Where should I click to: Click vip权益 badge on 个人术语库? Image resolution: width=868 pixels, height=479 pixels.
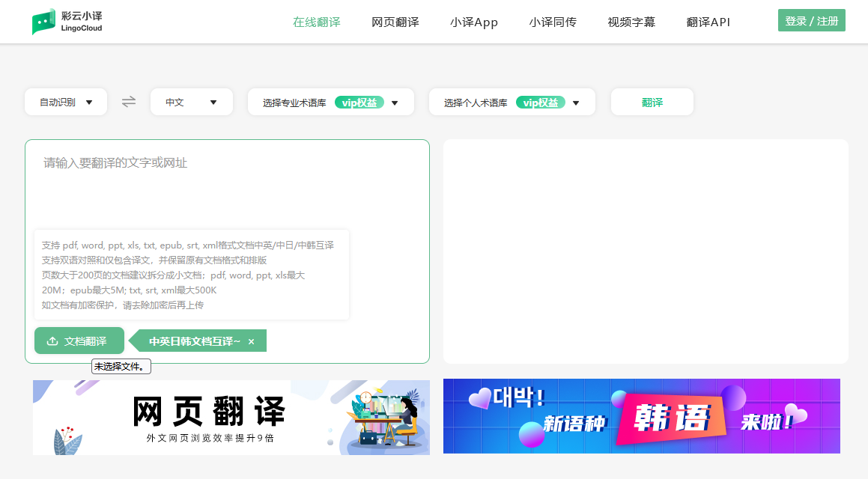540,103
